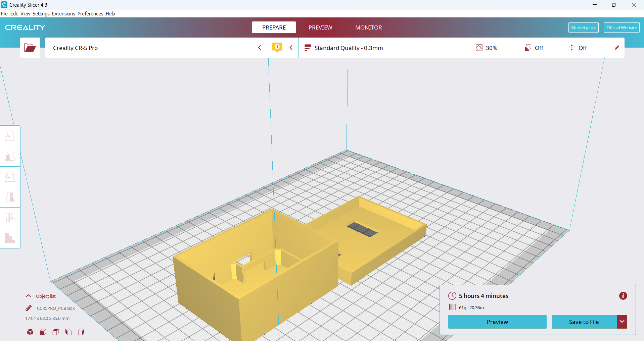Open the Extensions menu
This screenshot has height=341, width=644.
[x=63, y=14]
